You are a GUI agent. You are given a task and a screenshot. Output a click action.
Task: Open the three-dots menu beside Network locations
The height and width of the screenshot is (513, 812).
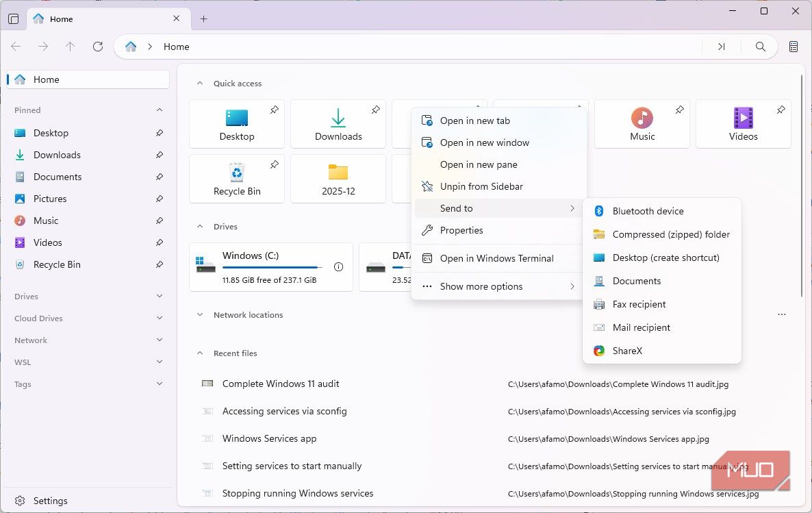(x=782, y=314)
